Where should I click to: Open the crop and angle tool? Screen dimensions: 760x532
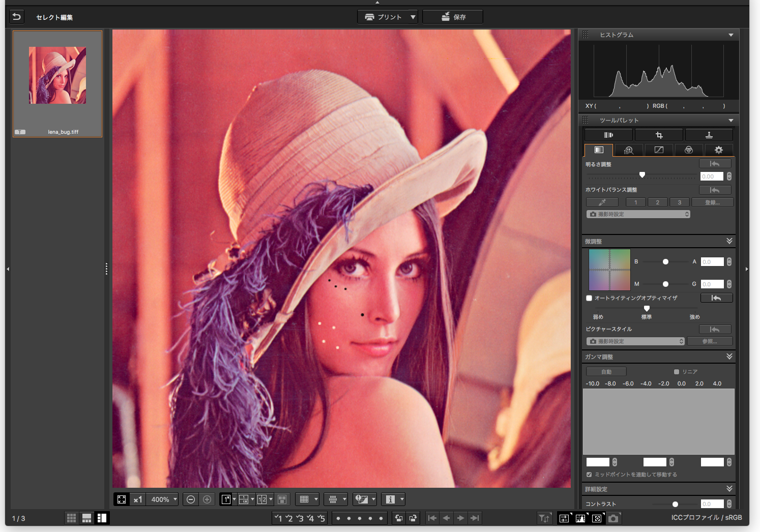pos(659,135)
